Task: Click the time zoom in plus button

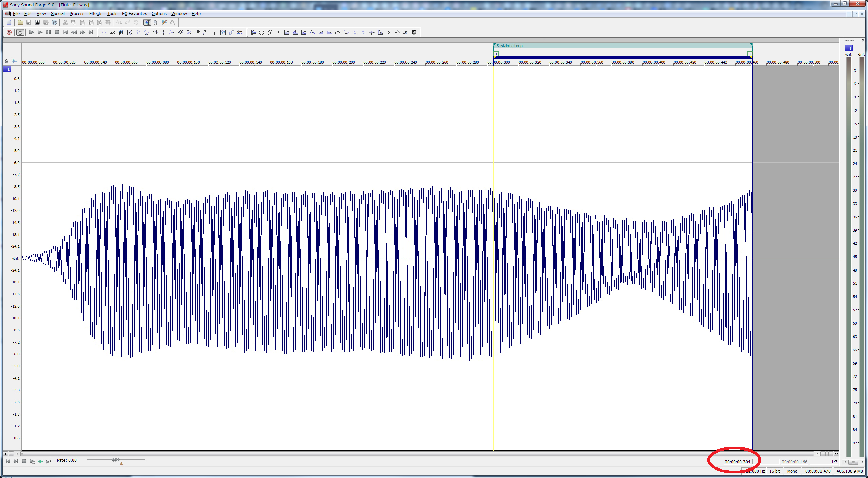Action: [823, 454]
